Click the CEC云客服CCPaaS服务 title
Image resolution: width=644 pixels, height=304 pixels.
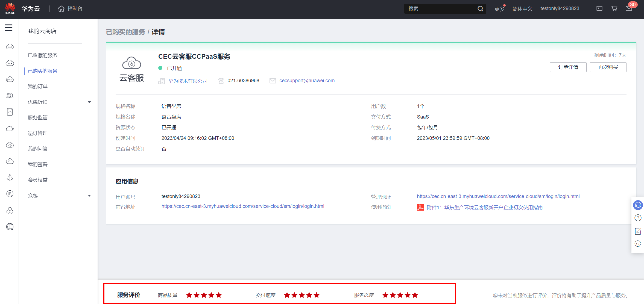coord(194,57)
